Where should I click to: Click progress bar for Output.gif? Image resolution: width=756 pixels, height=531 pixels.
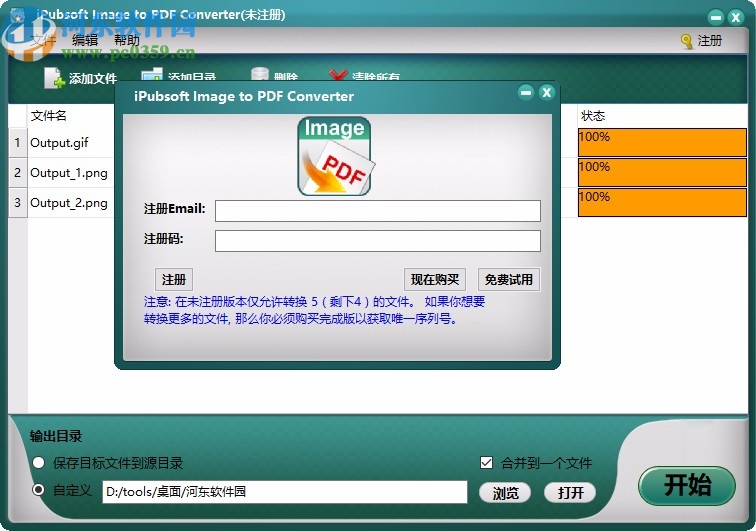662,142
